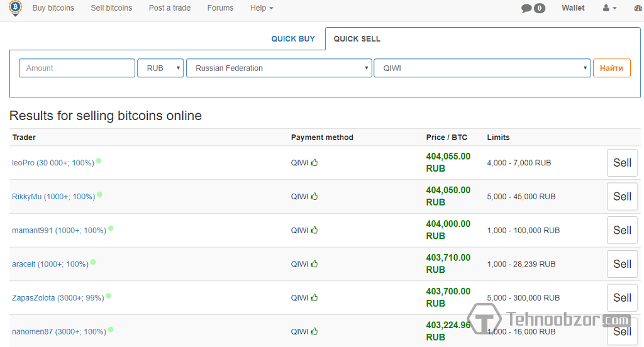Image resolution: width=644 pixels, height=347 pixels.
Task: Click the orange Найти search button
Action: (611, 68)
